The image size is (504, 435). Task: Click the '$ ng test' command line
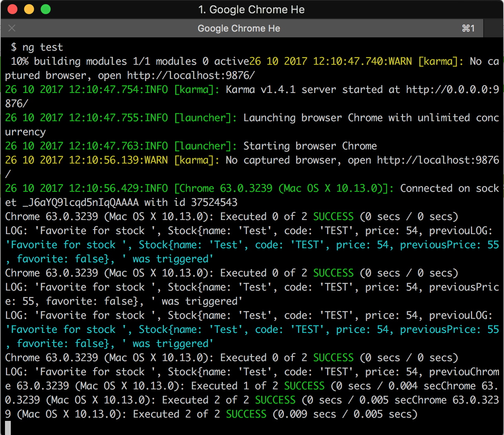[37, 47]
